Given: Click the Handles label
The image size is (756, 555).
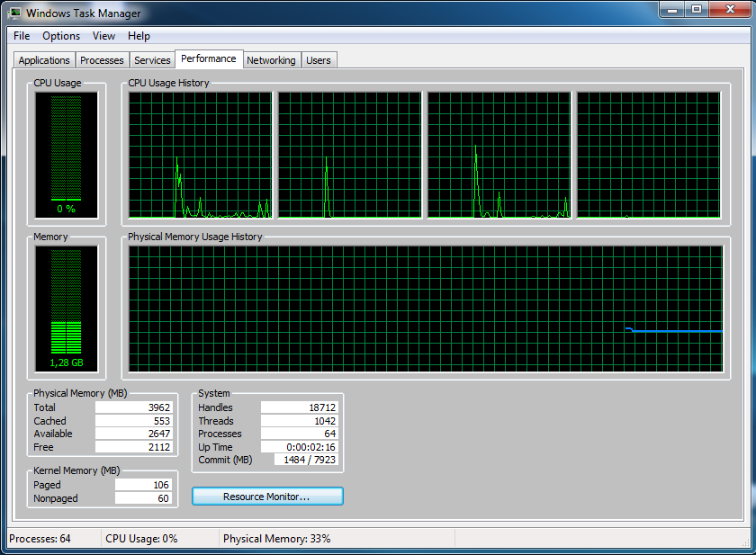Looking at the screenshot, I should tap(215, 407).
